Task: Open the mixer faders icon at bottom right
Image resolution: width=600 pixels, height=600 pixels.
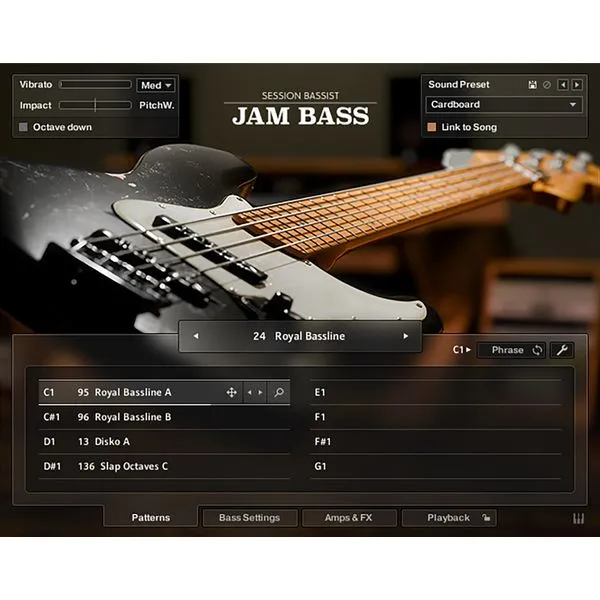Action: 578,518
